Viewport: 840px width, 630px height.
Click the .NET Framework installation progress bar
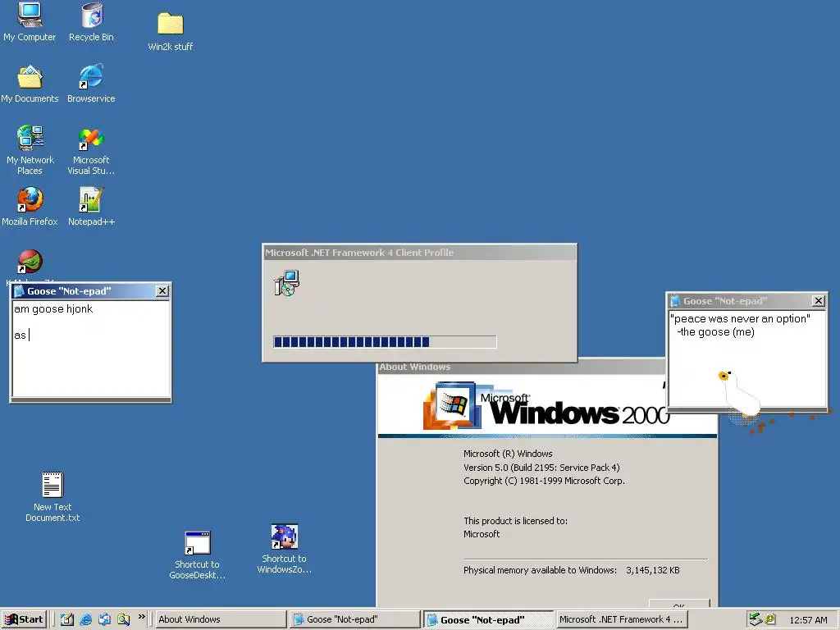(x=385, y=342)
